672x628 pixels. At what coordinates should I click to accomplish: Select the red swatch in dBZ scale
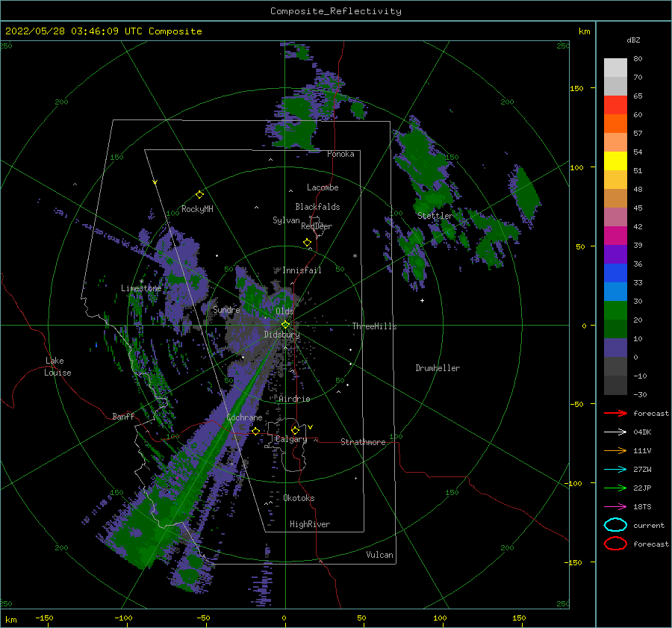click(615, 105)
